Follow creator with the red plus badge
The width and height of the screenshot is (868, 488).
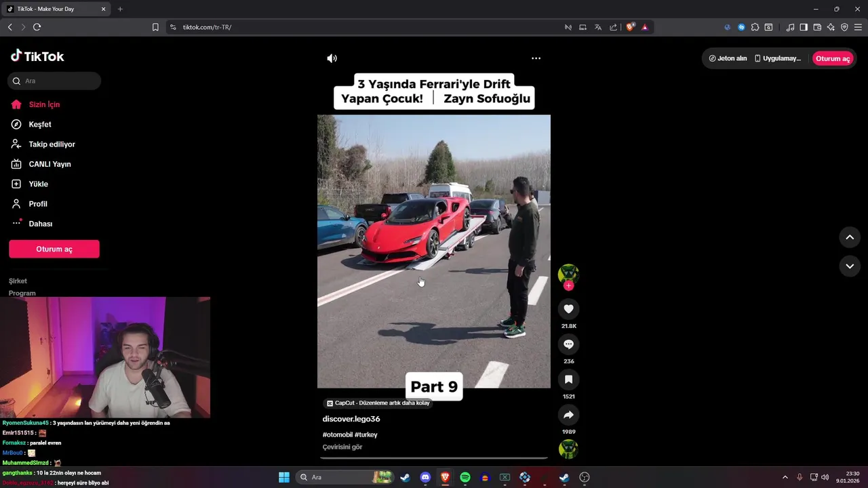[x=568, y=286]
